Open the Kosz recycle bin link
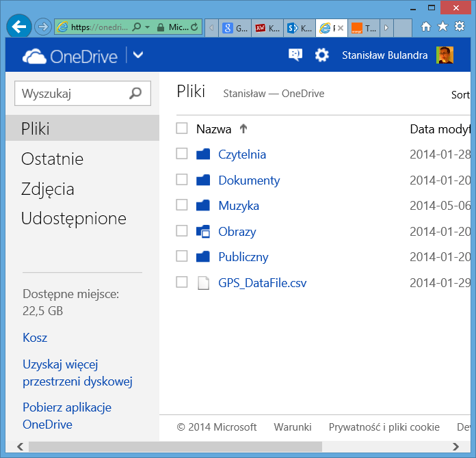Image resolution: width=476 pixels, height=458 pixels. coord(35,338)
